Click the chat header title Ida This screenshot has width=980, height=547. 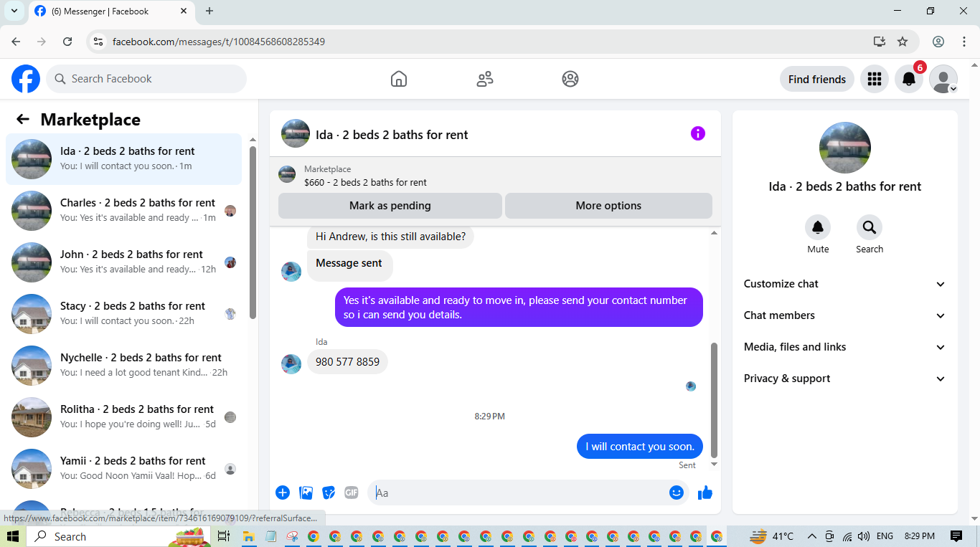coord(392,134)
